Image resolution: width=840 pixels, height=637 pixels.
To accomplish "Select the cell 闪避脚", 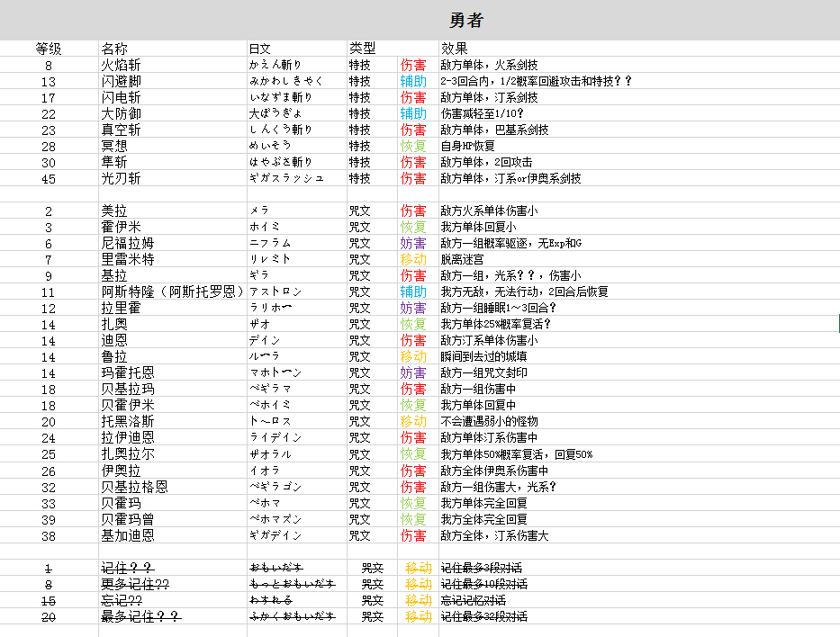I will click(121, 81).
